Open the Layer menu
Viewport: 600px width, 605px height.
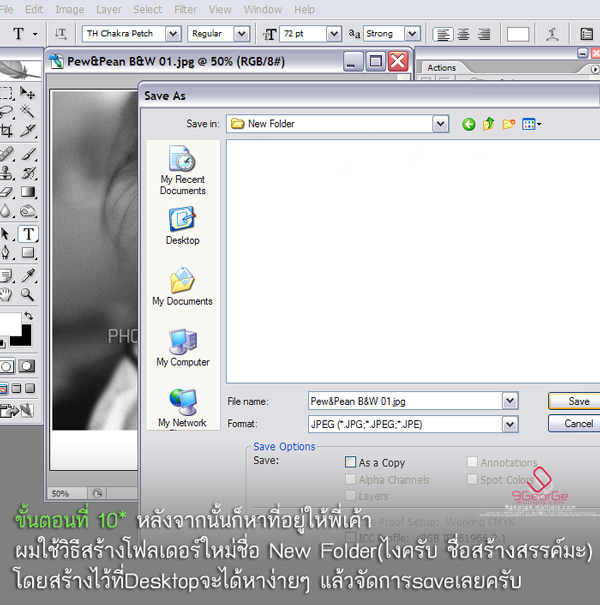point(108,9)
